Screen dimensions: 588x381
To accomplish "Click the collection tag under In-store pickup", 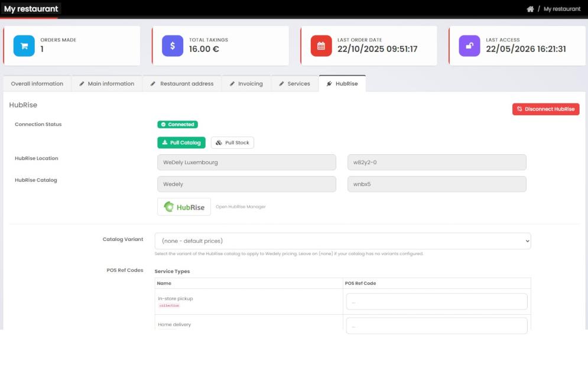I will [x=169, y=305].
